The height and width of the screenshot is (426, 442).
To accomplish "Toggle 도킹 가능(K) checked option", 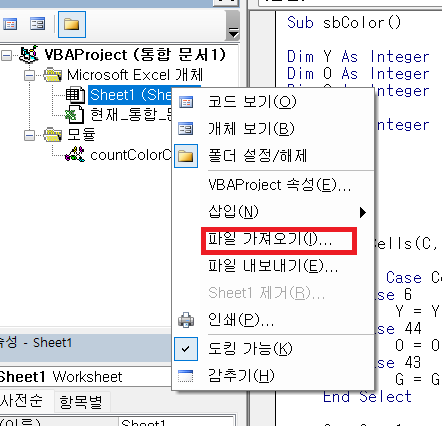I will tap(273, 349).
